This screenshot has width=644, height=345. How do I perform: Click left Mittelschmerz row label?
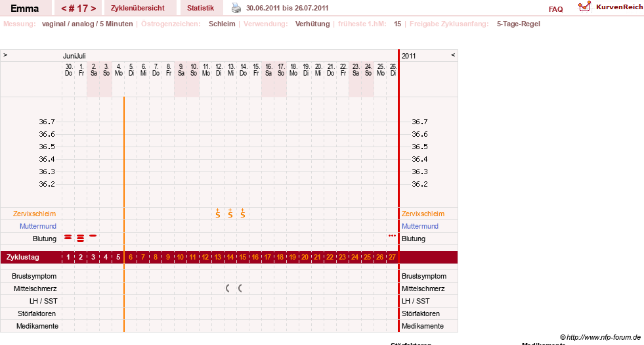coord(35,288)
